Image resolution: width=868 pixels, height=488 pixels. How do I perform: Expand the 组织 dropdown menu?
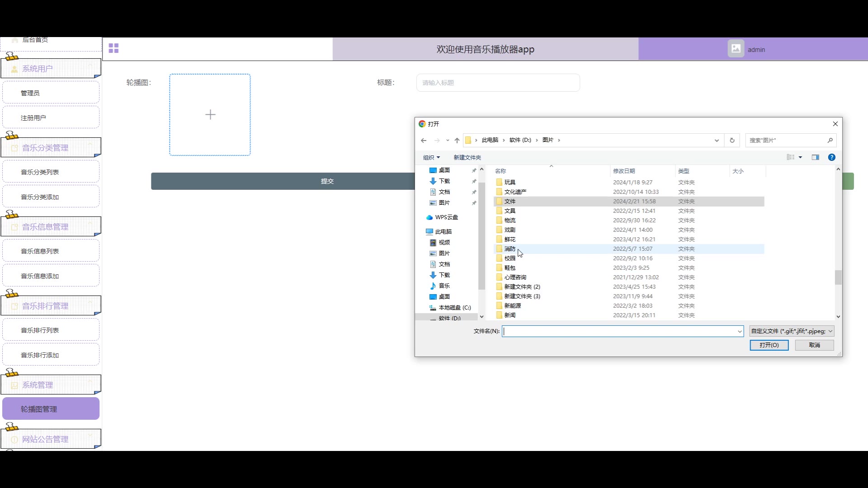point(431,157)
